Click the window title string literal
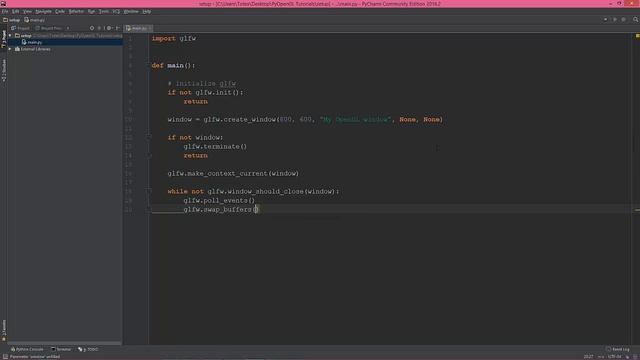Screen dimensions: 640x360 [x=356, y=120]
